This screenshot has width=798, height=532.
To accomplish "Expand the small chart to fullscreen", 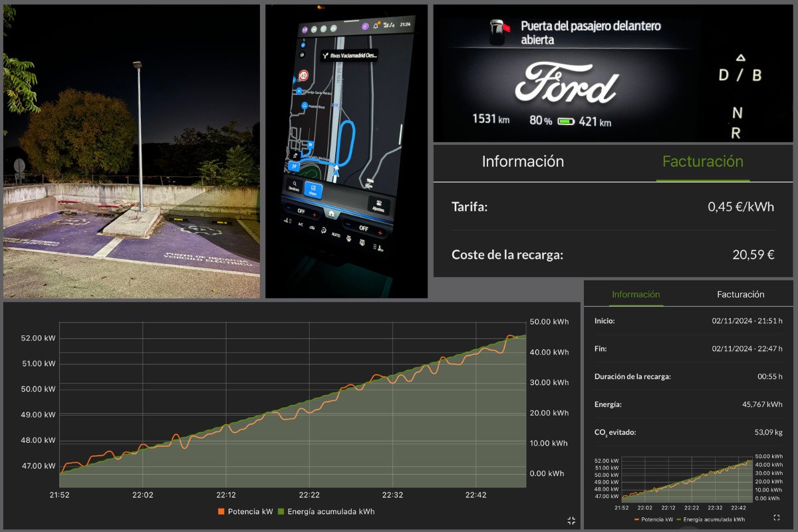I will point(777,517).
